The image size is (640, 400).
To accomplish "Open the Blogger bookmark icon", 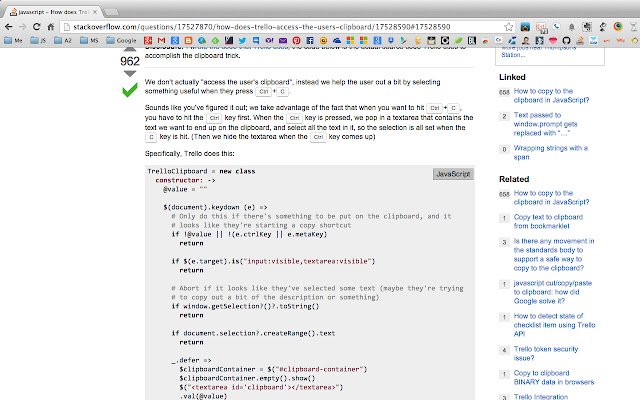I will point(188,40).
